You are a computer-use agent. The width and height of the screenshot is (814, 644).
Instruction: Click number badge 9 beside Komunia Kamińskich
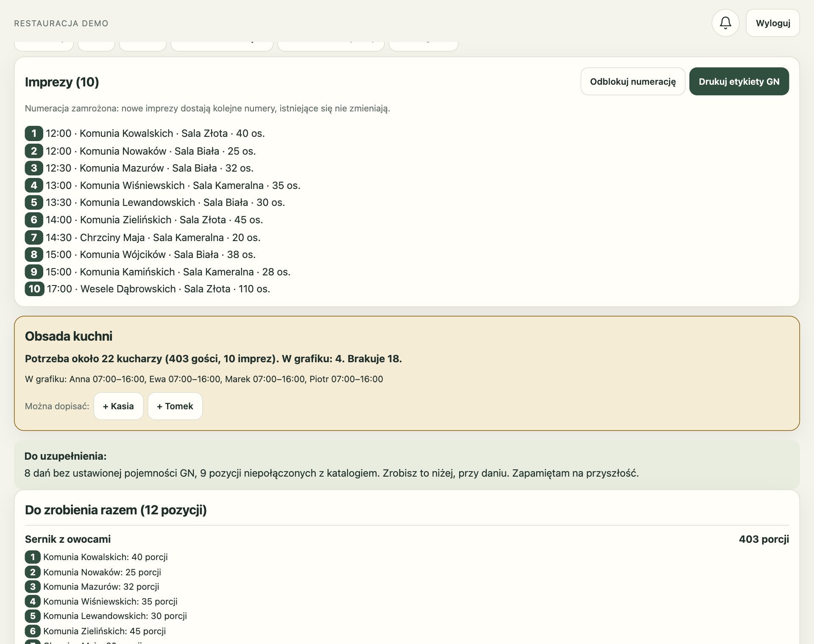(x=34, y=272)
